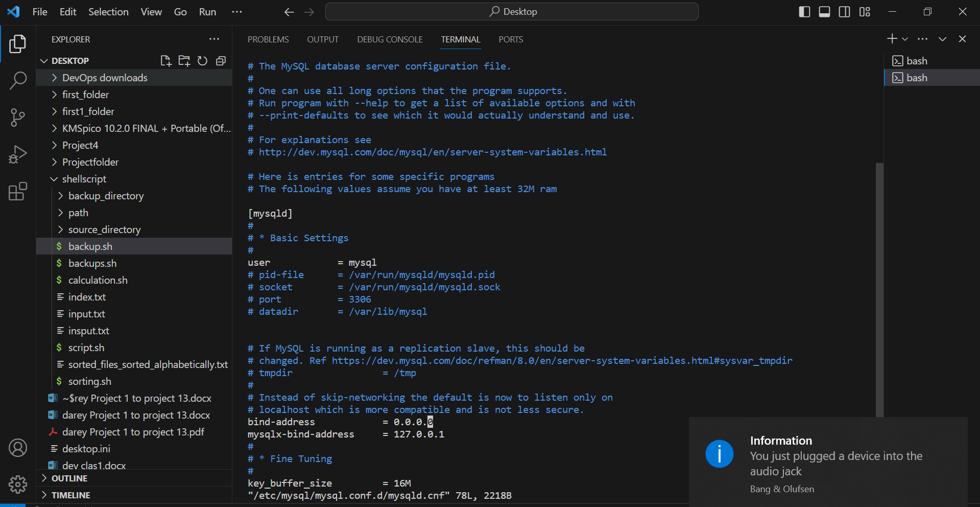Switch to the DEBUG CONSOLE tab
980x507 pixels.
390,39
